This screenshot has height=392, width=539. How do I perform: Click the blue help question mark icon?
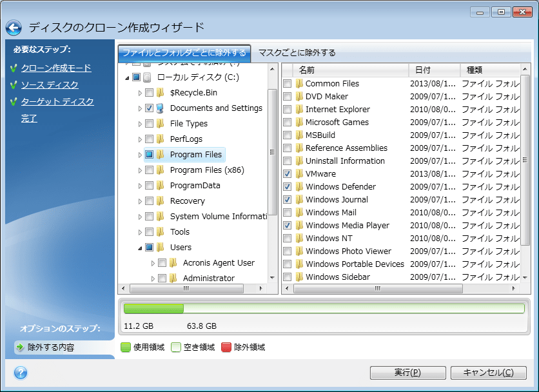pos(20,373)
